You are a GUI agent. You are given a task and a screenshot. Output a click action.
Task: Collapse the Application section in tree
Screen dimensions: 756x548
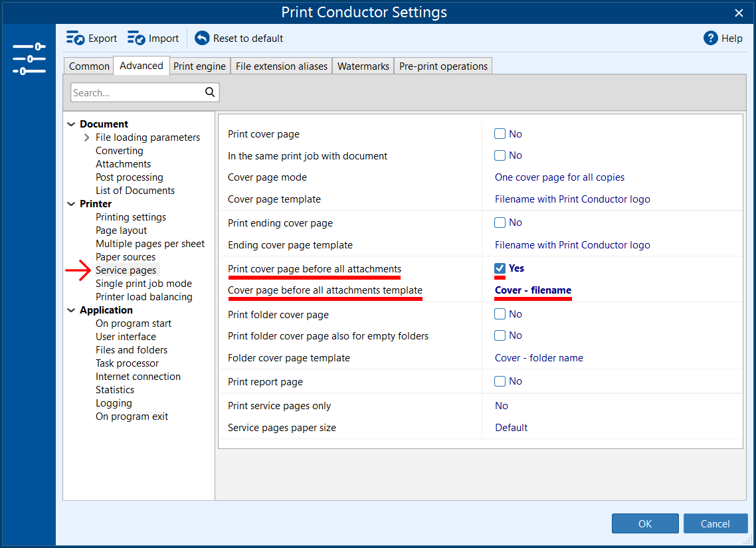point(71,310)
